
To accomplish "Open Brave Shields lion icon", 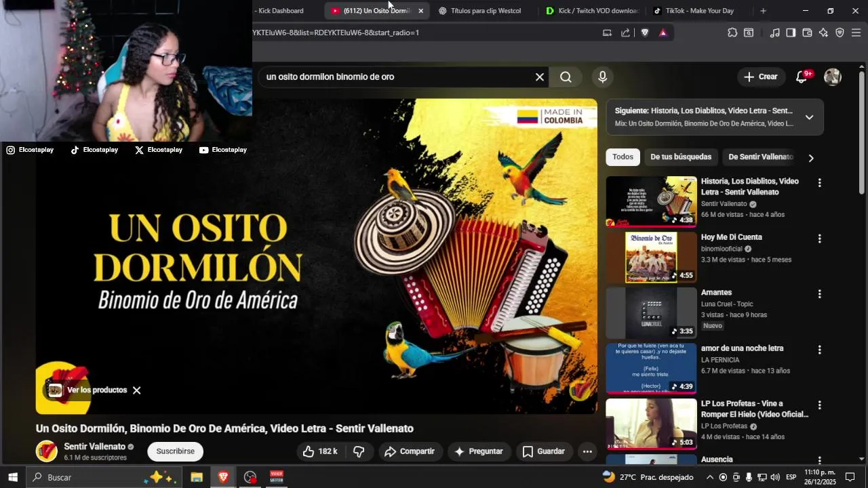I will [644, 33].
